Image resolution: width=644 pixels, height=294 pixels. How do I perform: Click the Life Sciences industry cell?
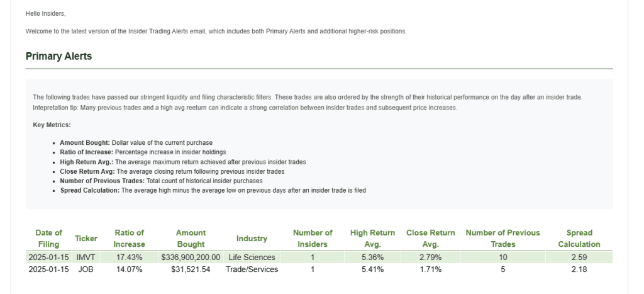pyautogui.click(x=252, y=257)
